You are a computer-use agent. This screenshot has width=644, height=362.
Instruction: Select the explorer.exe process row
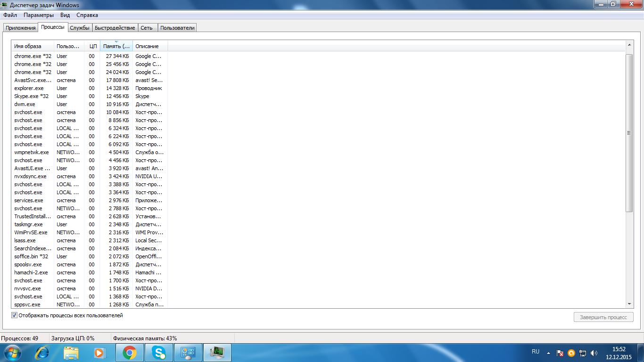click(x=90, y=88)
